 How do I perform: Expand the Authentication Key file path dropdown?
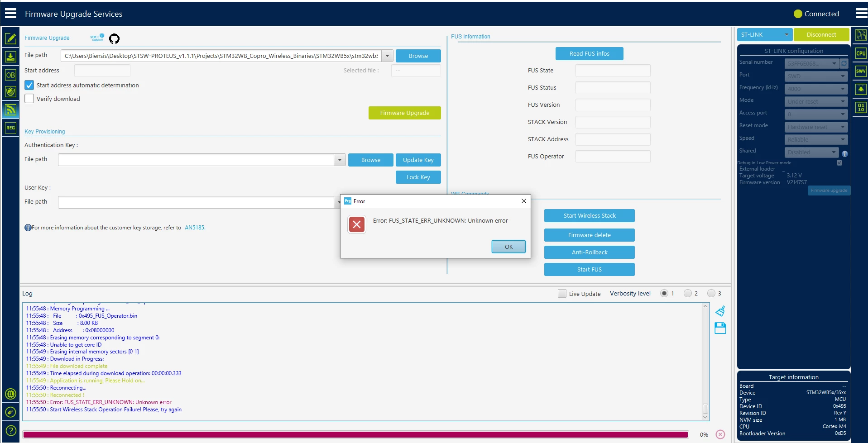(340, 160)
